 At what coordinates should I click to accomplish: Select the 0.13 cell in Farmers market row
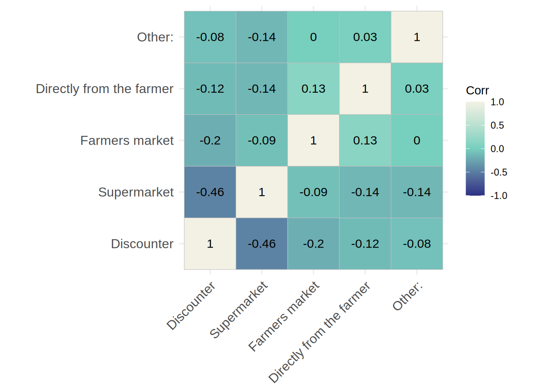click(x=365, y=140)
